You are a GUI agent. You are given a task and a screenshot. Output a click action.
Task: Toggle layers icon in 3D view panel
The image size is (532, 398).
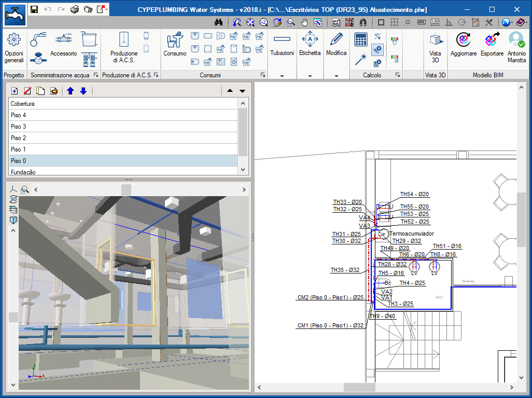[x=13, y=210]
